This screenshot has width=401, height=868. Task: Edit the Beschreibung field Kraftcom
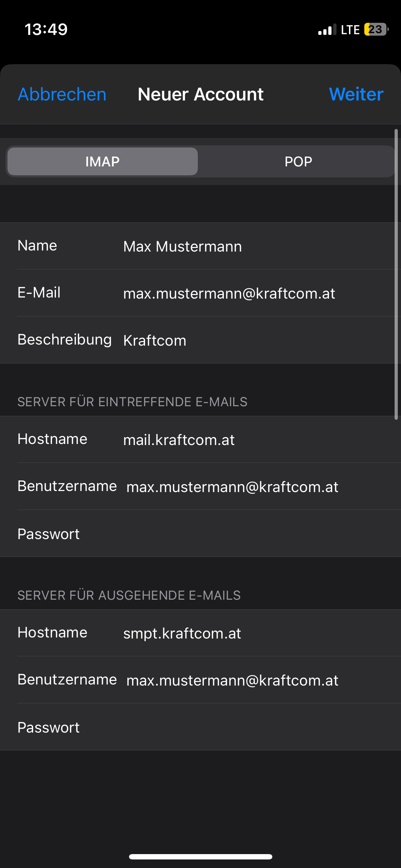(x=200, y=340)
